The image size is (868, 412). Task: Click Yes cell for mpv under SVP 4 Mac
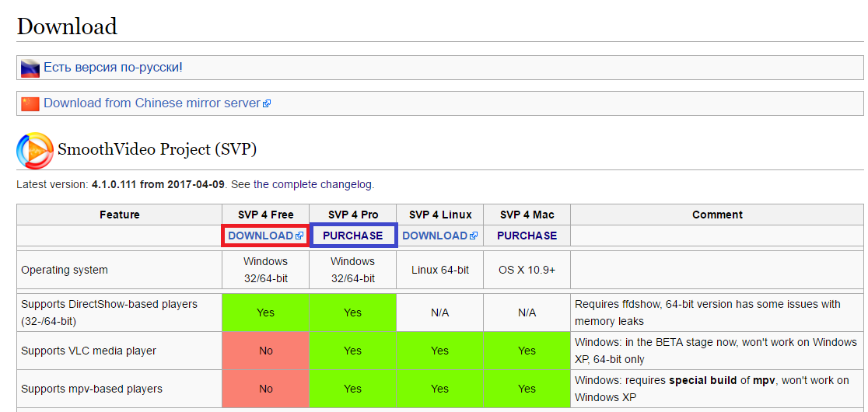[527, 389]
